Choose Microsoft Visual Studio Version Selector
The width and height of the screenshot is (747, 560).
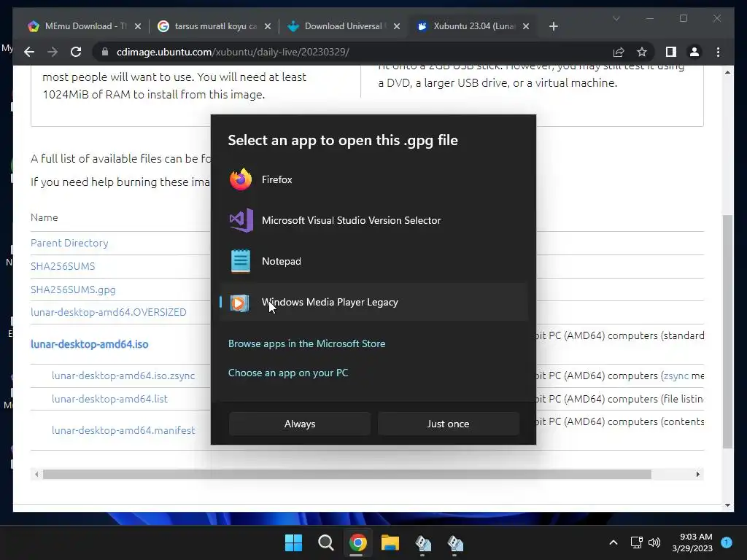tap(373, 220)
